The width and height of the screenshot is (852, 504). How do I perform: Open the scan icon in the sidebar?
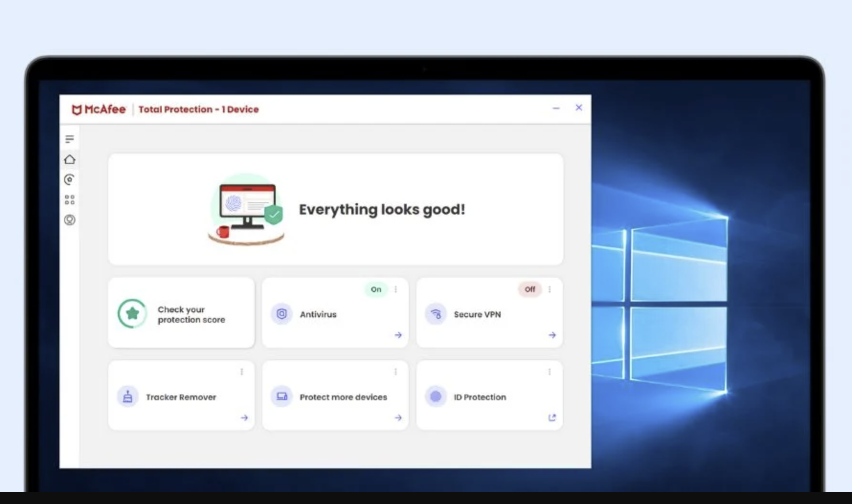coord(69,180)
